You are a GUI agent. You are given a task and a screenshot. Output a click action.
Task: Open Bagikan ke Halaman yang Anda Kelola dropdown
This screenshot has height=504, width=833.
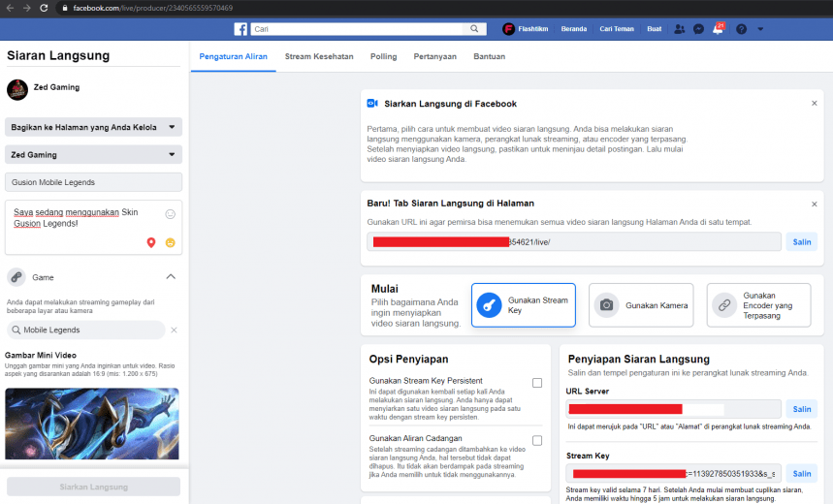tap(93, 127)
